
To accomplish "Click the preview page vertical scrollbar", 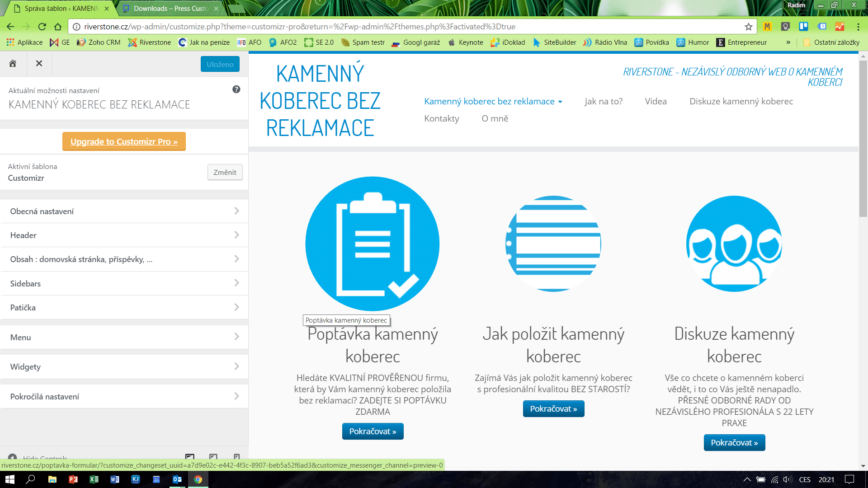I will coord(863,138).
